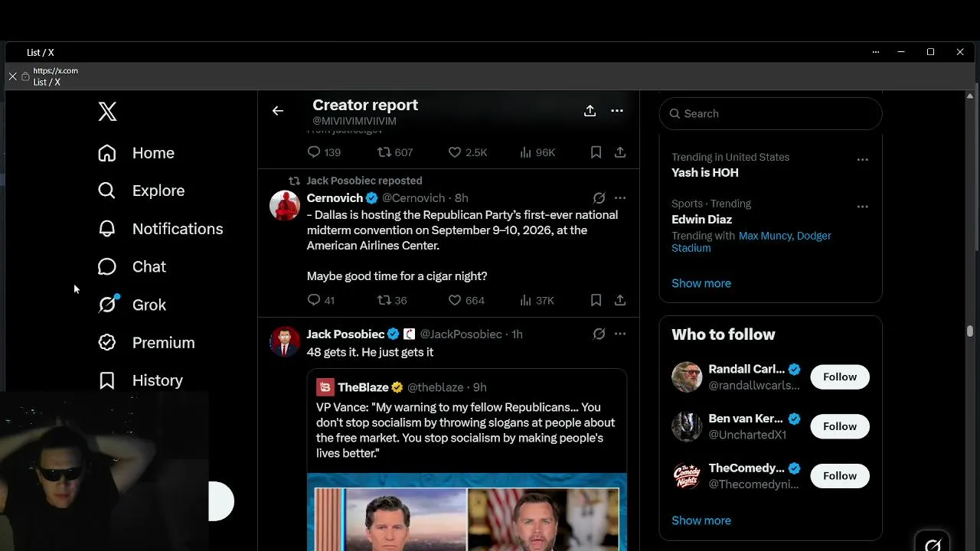Repost the post with 607 reposts
Viewport: 980px width, 551px height.
[394, 152]
